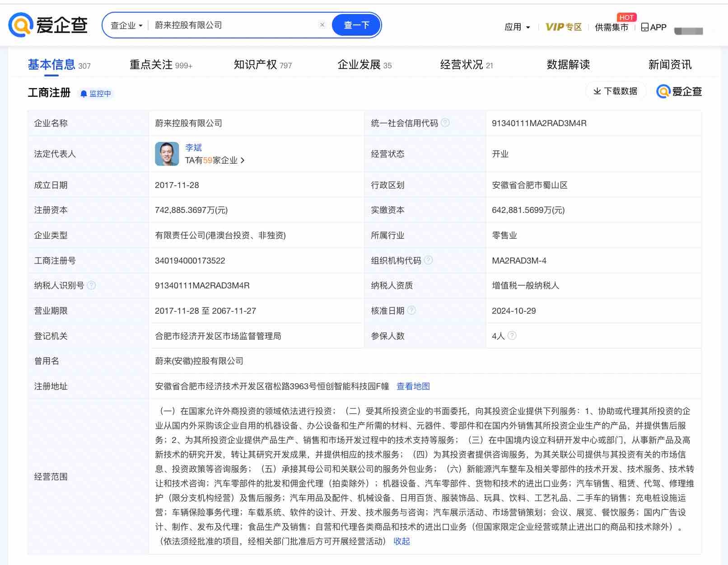Click the blurred user account area
This screenshot has height=565, width=728.
point(689,31)
